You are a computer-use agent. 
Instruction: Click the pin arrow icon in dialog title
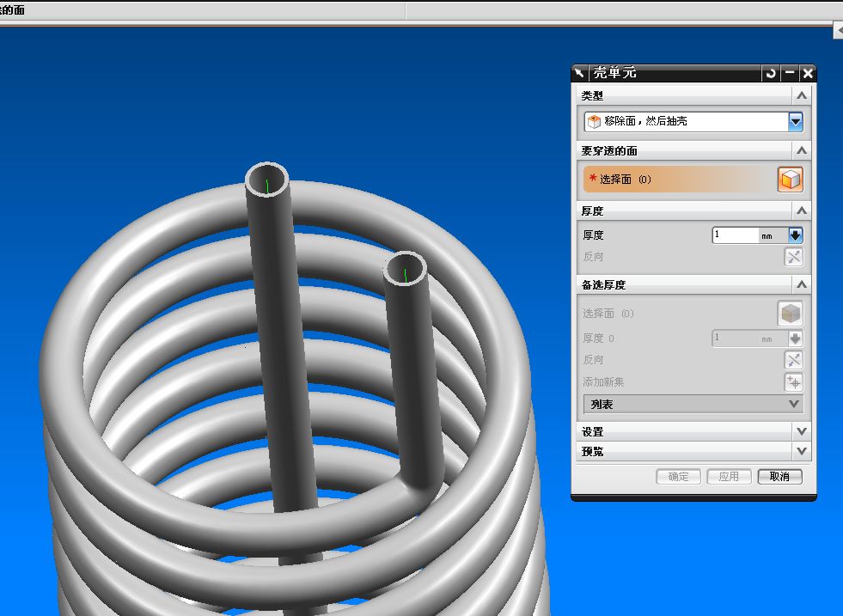579,72
